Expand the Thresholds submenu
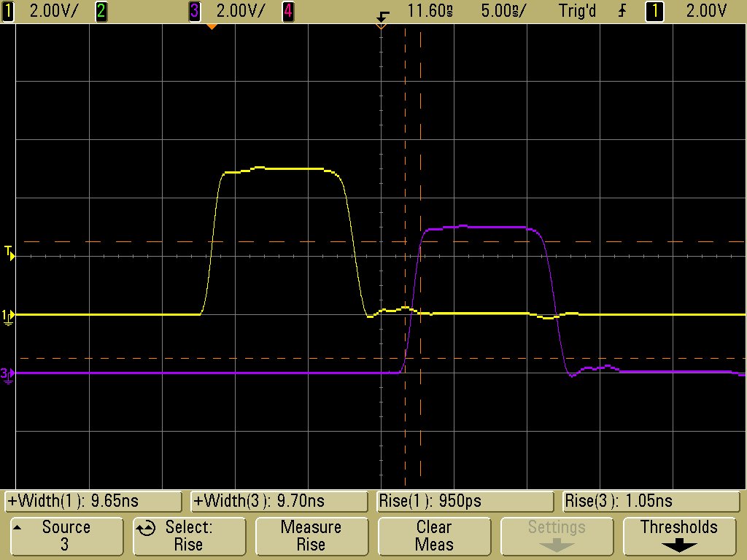Viewport: 747px width, 560px height. (x=679, y=536)
